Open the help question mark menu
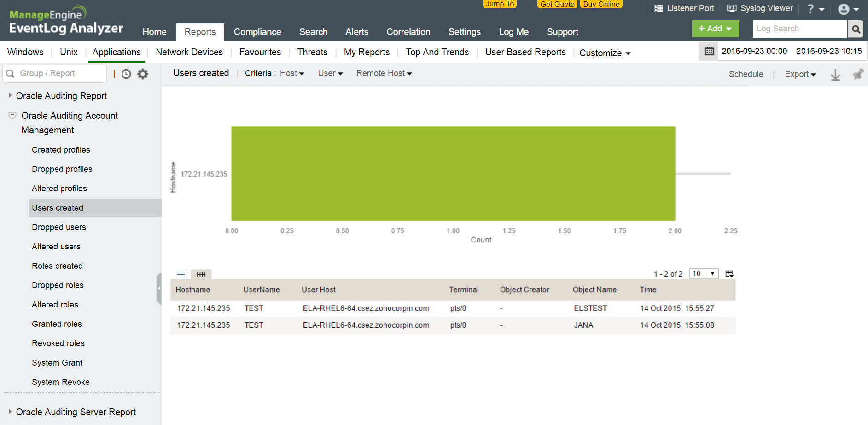The width and height of the screenshot is (868, 425). [x=816, y=9]
